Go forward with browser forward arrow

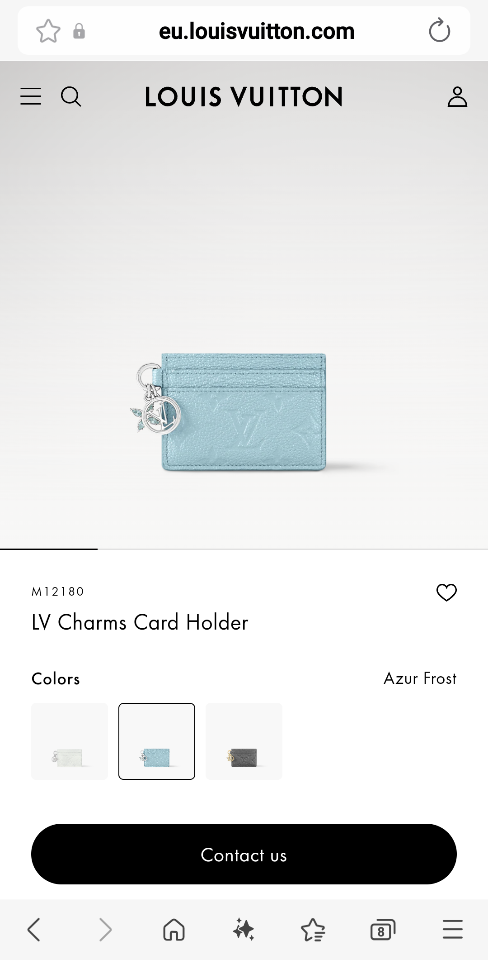click(x=105, y=930)
